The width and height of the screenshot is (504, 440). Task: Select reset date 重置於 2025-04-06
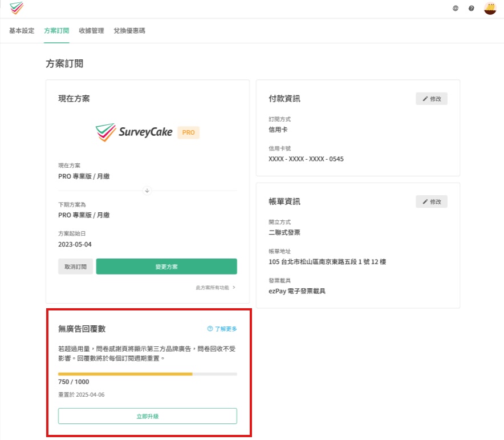(x=82, y=395)
